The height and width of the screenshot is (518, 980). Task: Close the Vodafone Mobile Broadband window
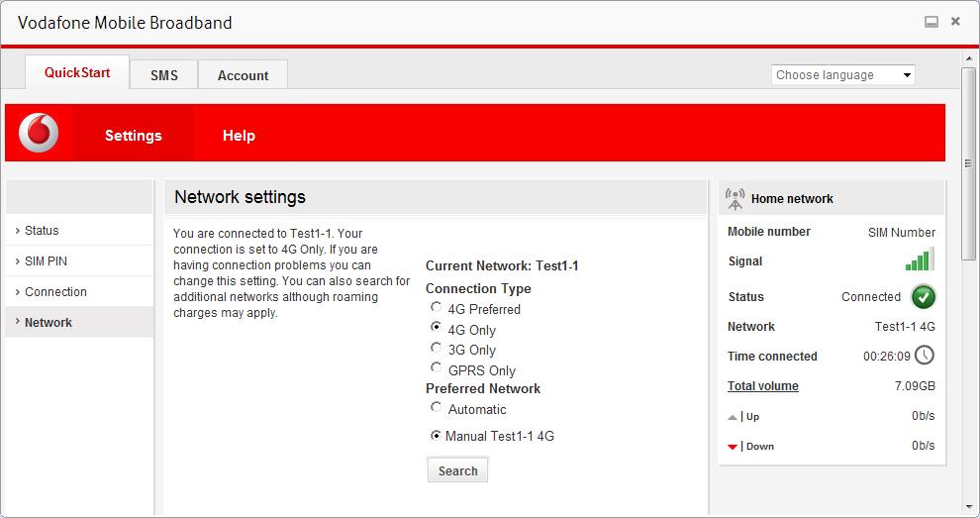click(x=955, y=21)
